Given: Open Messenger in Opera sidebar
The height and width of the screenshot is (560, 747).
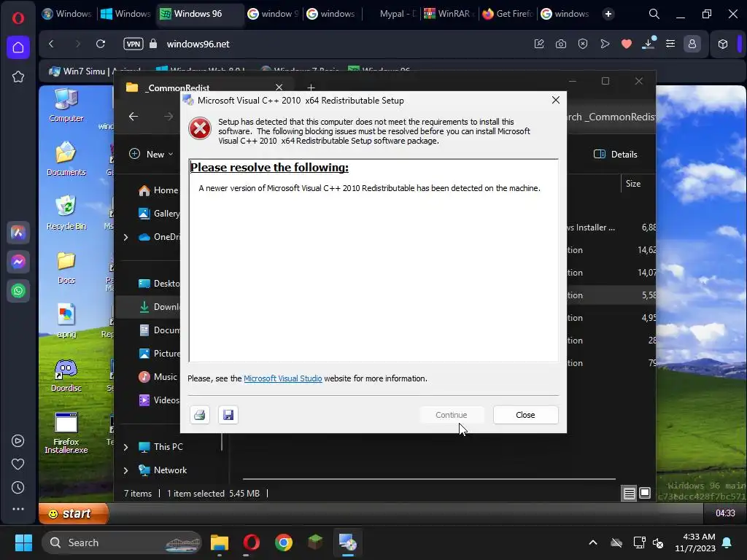Looking at the screenshot, I should (18, 262).
